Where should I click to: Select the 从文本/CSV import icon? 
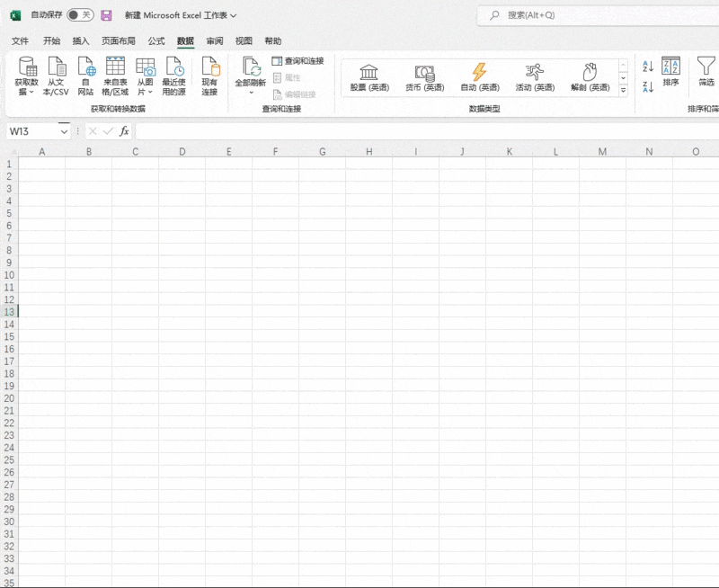pyautogui.click(x=57, y=75)
